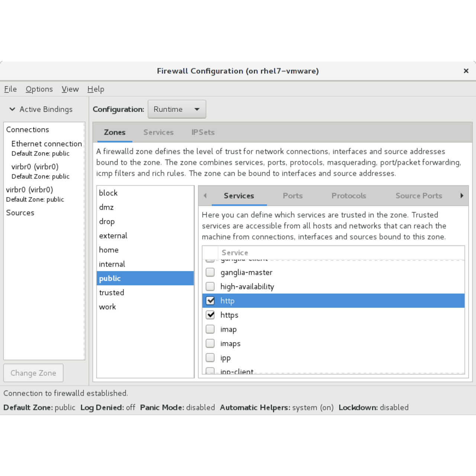Check the high-availability service
Image resolution: width=476 pixels, height=476 pixels.
pyautogui.click(x=210, y=286)
